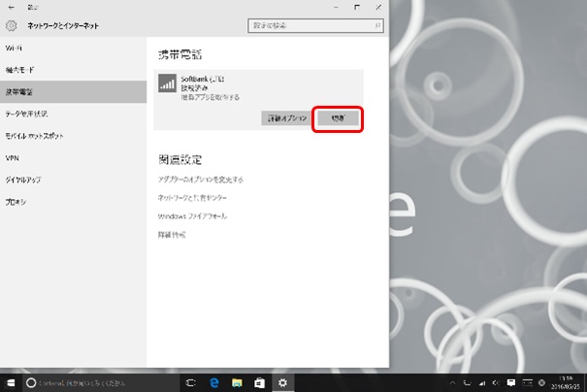Click the Cortana circle icon on the taskbar
Screen dimensions: 587x392
point(31,382)
